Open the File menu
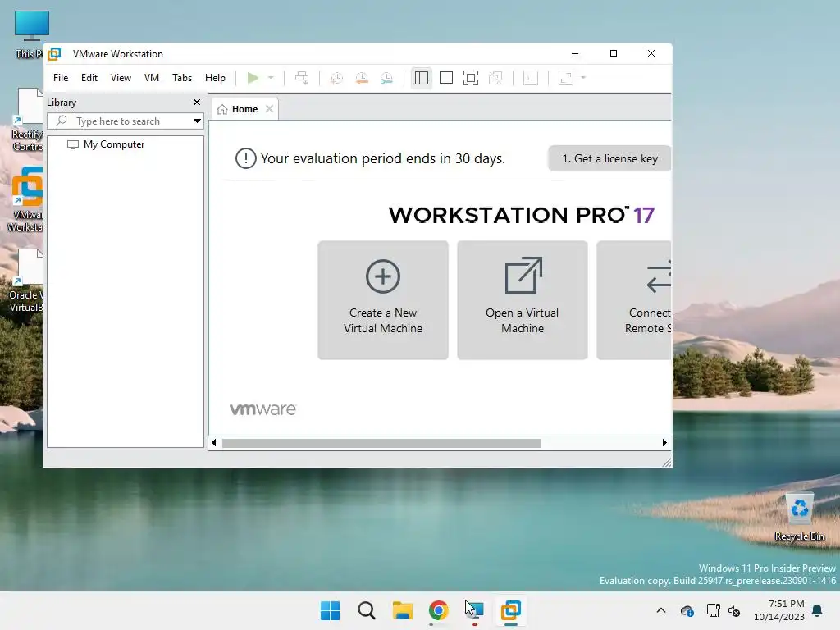The image size is (840, 630). click(x=61, y=78)
